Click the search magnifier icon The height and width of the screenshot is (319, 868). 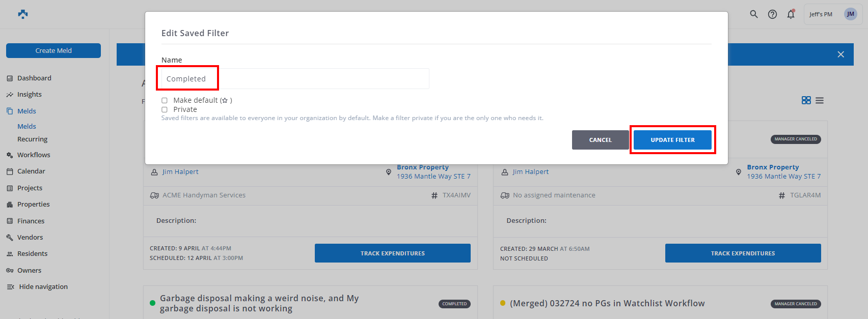[x=754, y=14]
